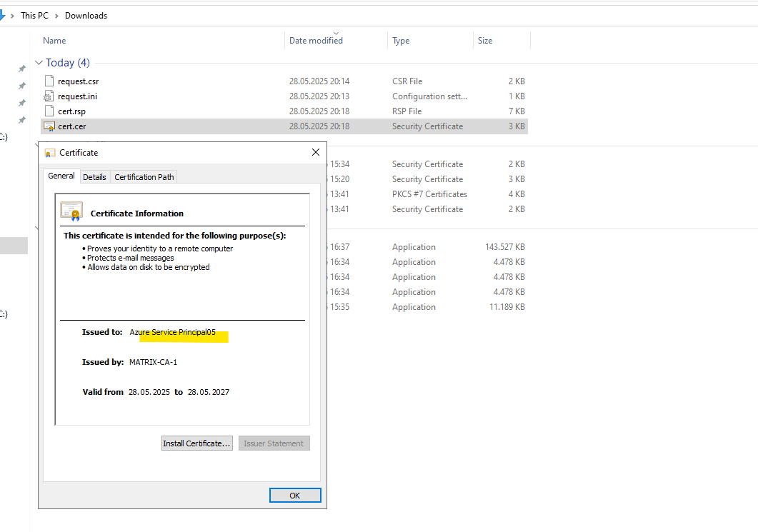Click the RSP File type cell

pyautogui.click(x=407, y=111)
